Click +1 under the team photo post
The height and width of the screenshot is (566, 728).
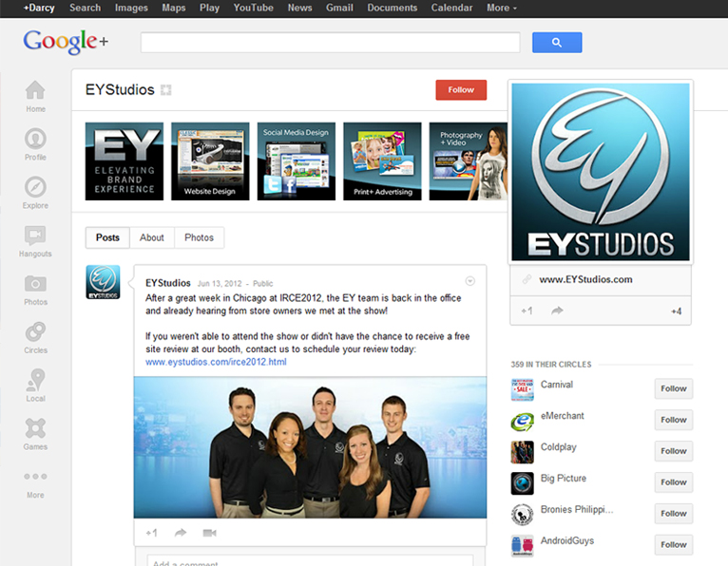coord(152,533)
